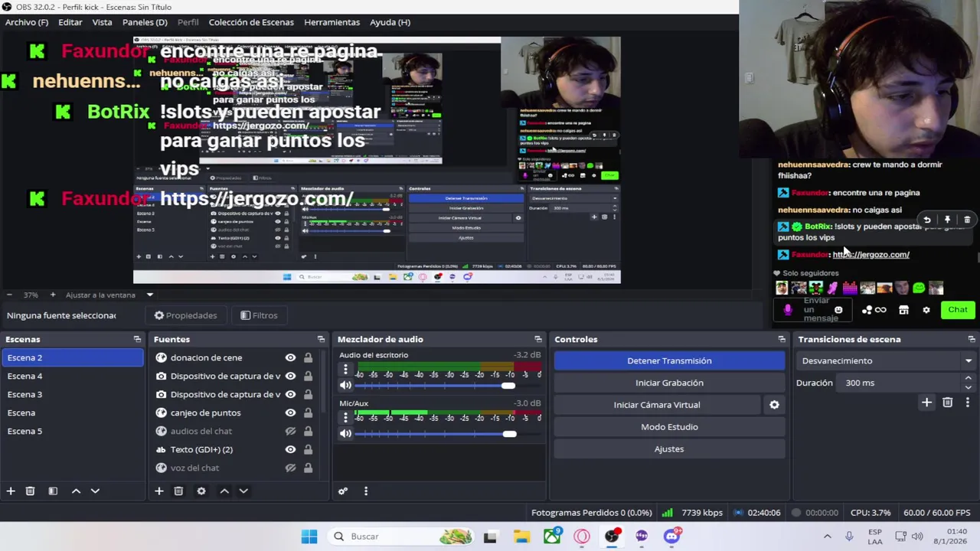Add a new scene in Escenas
The height and width of the screenshot is (551, 980).
(11, 491)
